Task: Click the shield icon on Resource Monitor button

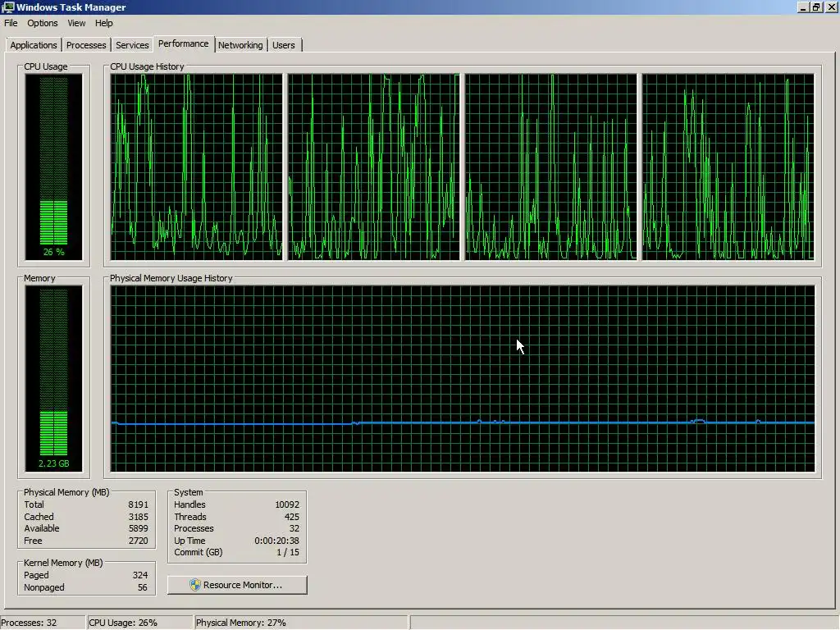Action: (195, 585)
